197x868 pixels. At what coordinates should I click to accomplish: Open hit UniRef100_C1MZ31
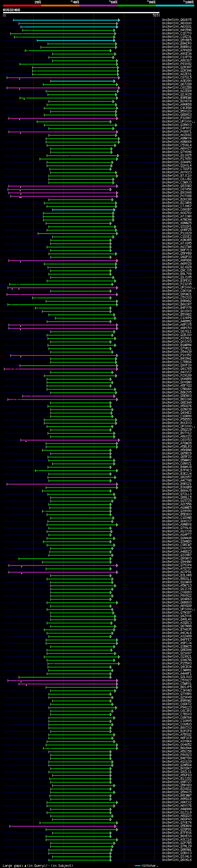point(177,37)
